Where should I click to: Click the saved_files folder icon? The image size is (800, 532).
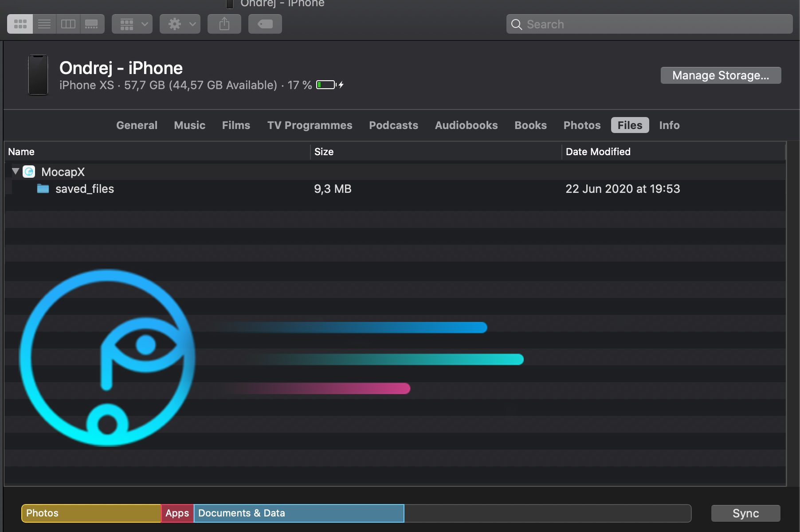pos(43,189)
